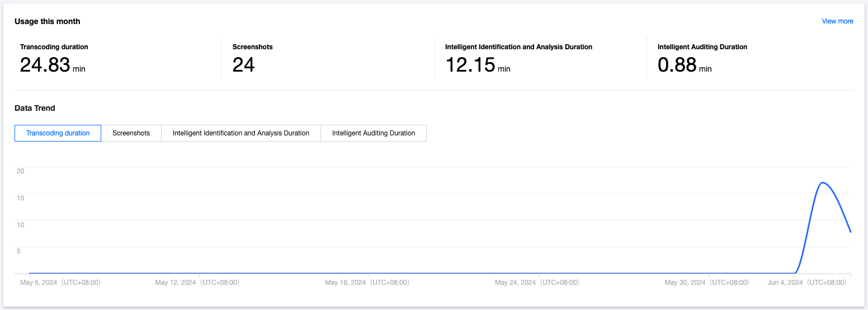868x310 pixels.
Task: Click the Jun 4, 2024 axis label
Action: pyautogui.click(x=806, y=283)
